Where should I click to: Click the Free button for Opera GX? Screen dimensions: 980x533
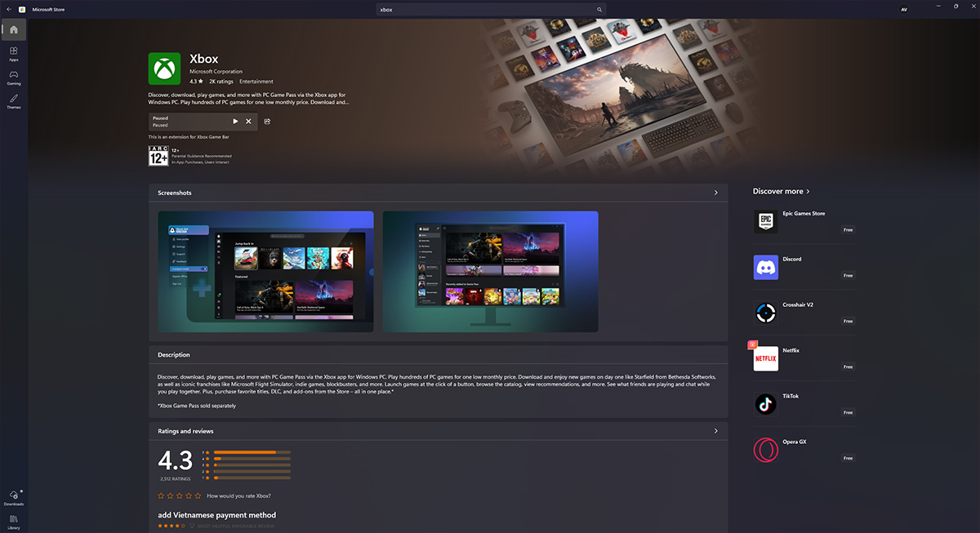pos(848,459)
